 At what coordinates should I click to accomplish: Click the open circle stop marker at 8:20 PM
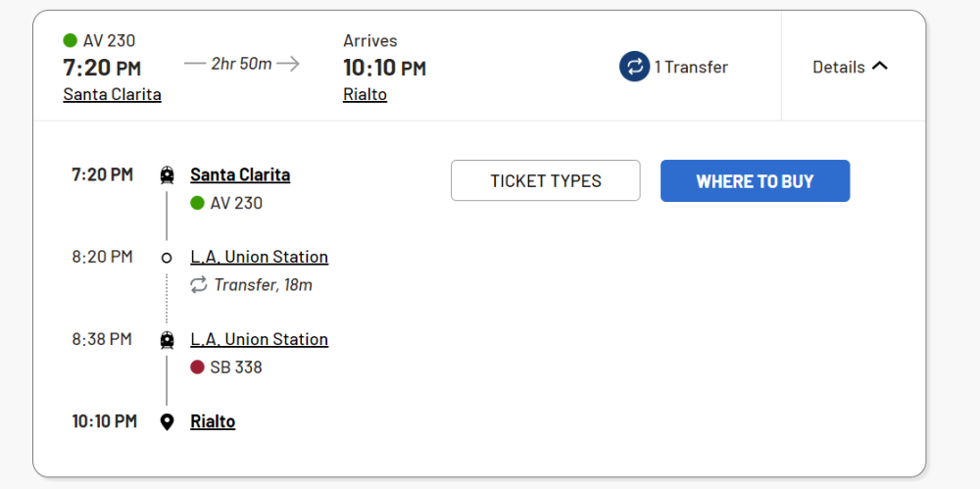(x=167, y=258)
